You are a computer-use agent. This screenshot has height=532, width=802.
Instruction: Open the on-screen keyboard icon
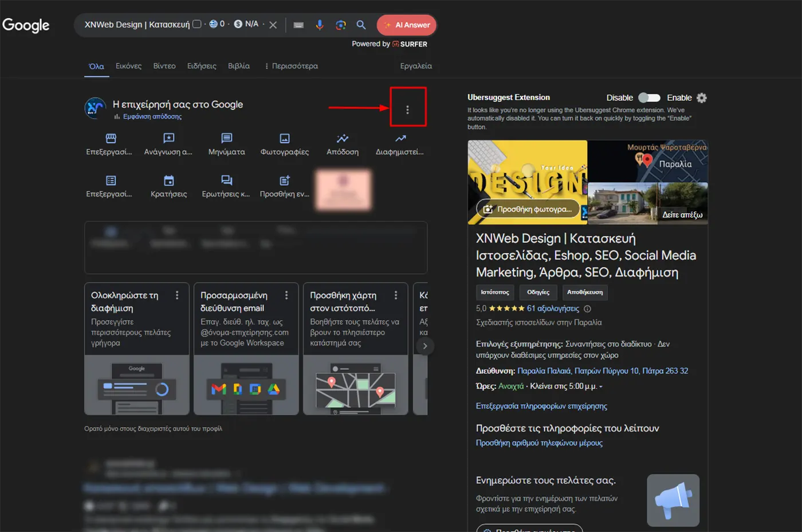point(298,25)
